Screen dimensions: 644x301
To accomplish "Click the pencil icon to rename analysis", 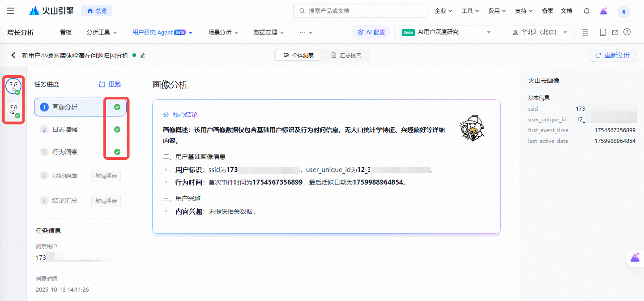I will pos(143,56).
